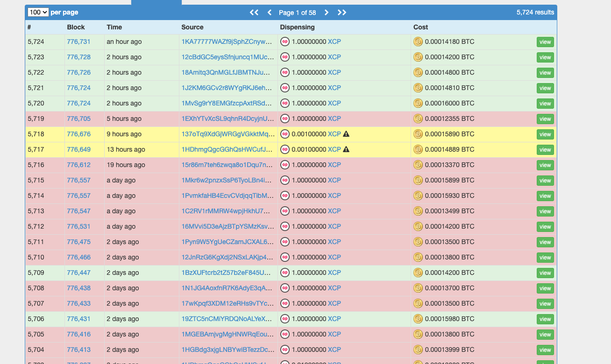Click XCP asset icon in row 5,718
Viewport: 611px width, 364px height.
click(x=285, y=134)
